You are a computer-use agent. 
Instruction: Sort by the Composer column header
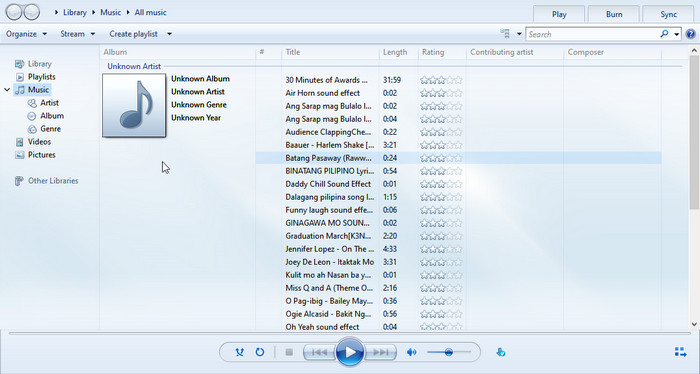click(x=612, y=52)
